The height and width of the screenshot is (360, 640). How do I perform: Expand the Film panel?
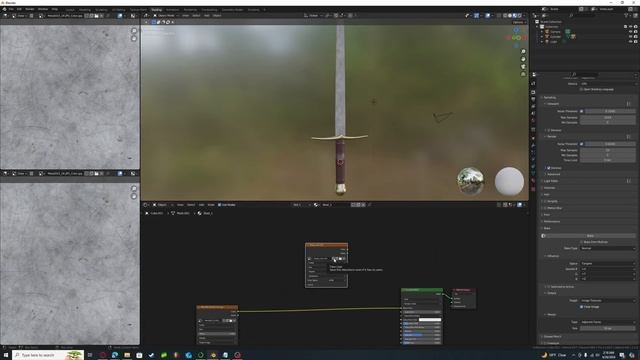click(547, 215)
